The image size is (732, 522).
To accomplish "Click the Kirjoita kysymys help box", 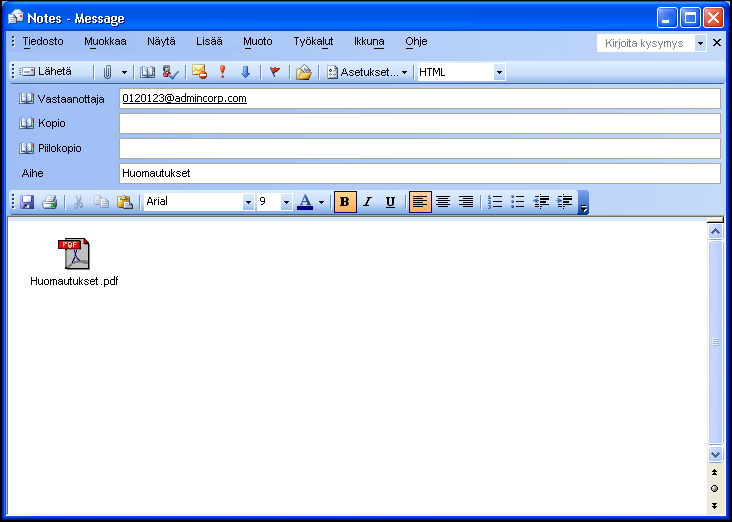I will click(645, 43).
